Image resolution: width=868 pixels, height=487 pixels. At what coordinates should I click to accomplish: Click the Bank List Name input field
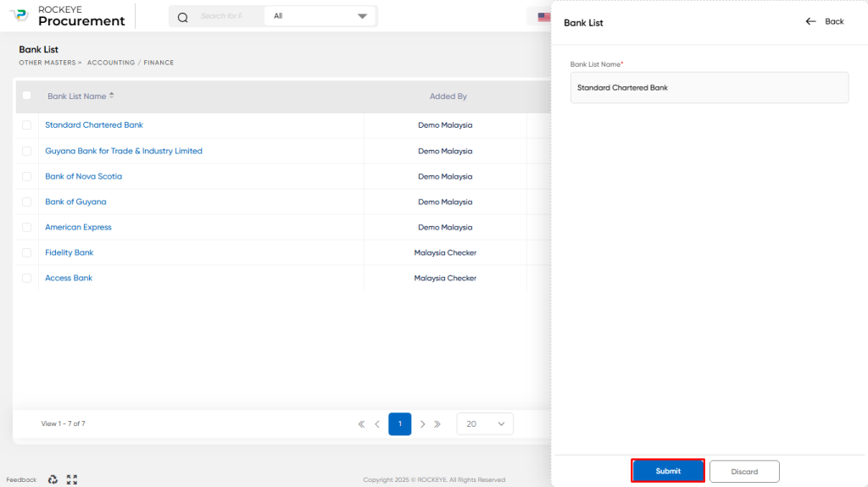point(709,87)
